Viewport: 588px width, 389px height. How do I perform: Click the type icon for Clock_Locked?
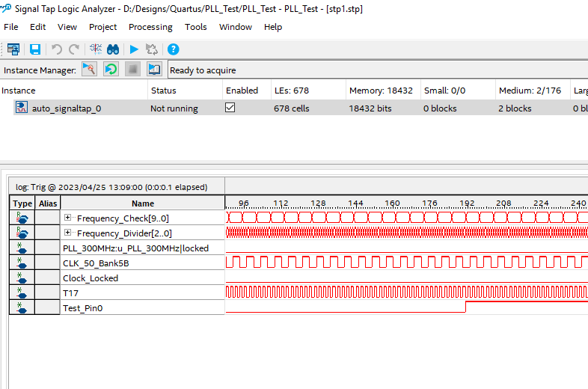(x=22, y=278)
